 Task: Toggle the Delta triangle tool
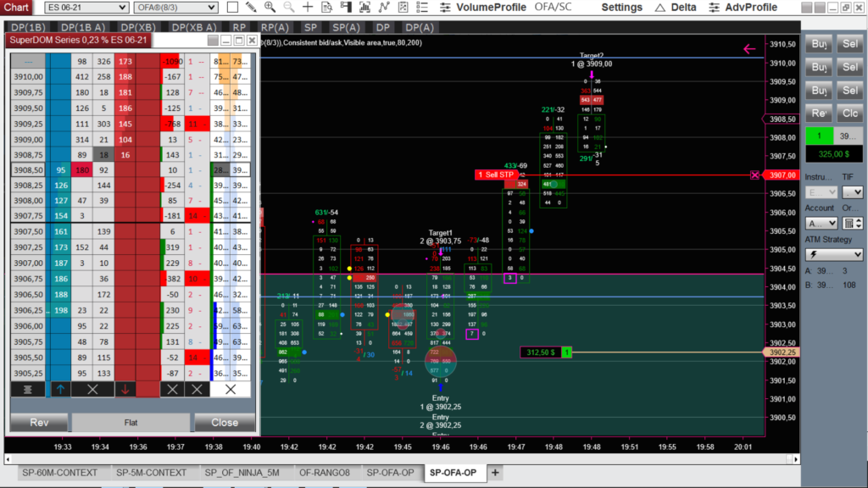(x=676, y=7)
